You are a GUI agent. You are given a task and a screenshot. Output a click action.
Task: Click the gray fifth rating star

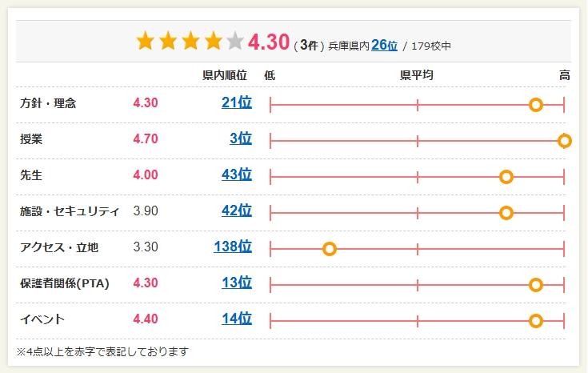point(235,41)
